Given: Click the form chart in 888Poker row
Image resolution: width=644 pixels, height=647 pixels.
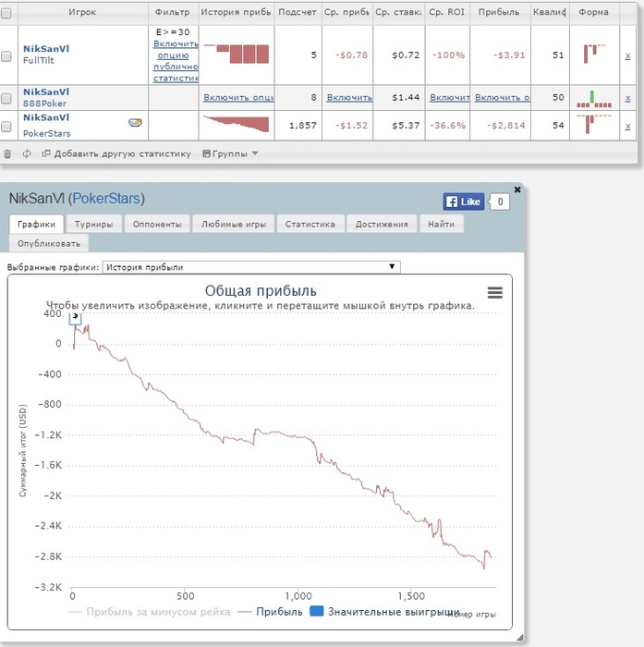Looking at the screenshot, I should click(x=594, y=99).
